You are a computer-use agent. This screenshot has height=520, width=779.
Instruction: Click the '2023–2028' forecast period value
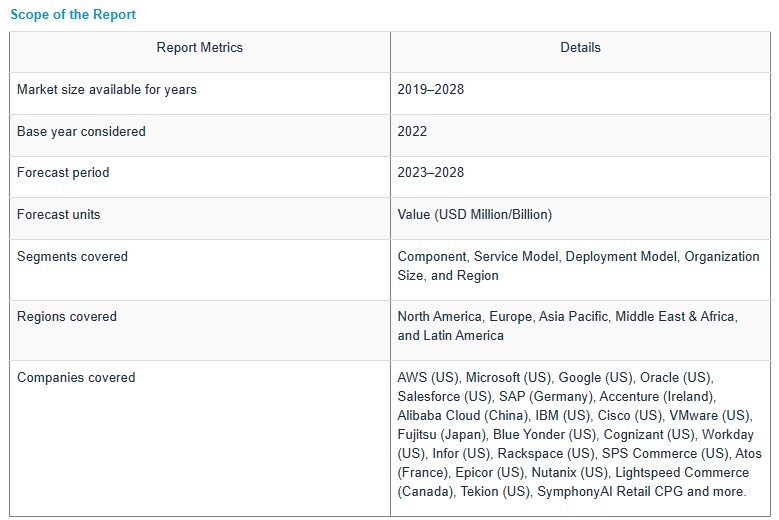point(431,172)
